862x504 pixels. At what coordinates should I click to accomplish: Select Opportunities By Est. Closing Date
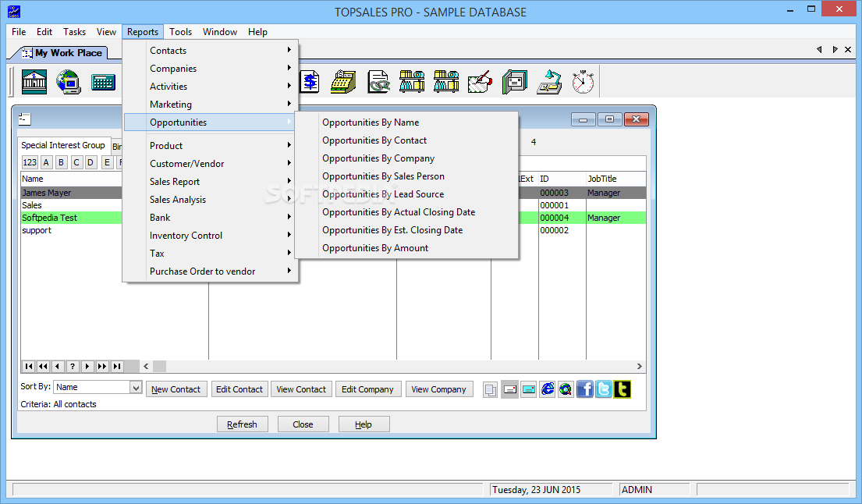click(406, 230)
